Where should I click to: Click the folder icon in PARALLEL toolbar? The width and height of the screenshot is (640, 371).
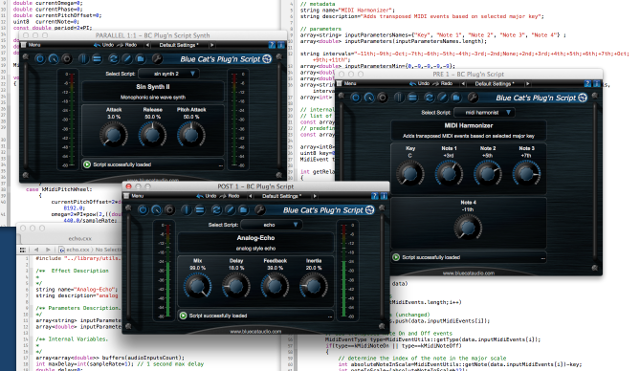point(140,59)
